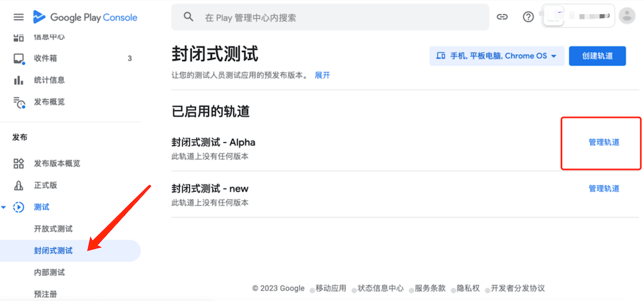Viewport: 644px width, 301px height.
Task: Click the 发布概览 clock icon
Action: [19, 102]
